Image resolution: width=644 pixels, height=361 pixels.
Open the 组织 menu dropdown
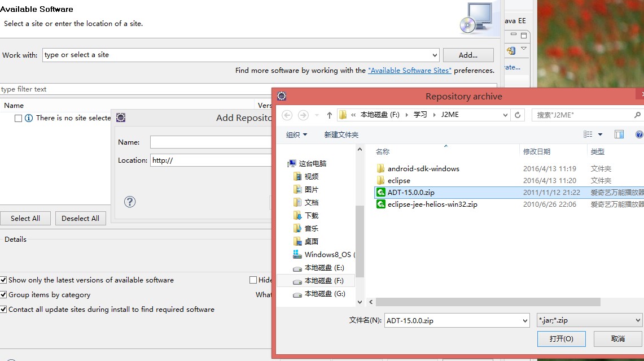point(296,135)
